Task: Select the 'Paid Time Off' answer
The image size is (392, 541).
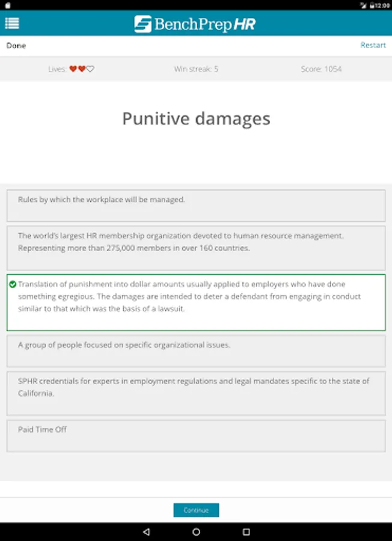Action: [x=196, y=435]
